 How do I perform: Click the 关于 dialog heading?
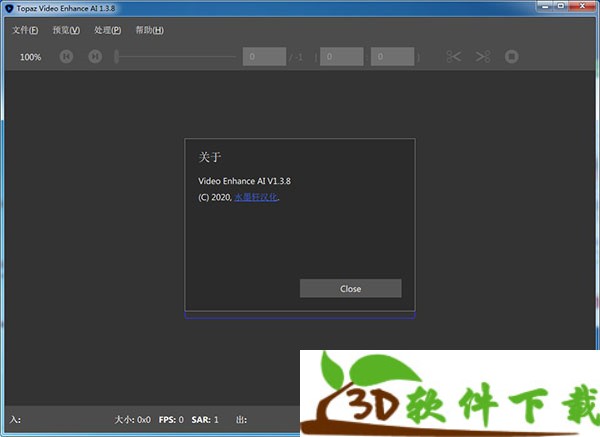point(209,157)
